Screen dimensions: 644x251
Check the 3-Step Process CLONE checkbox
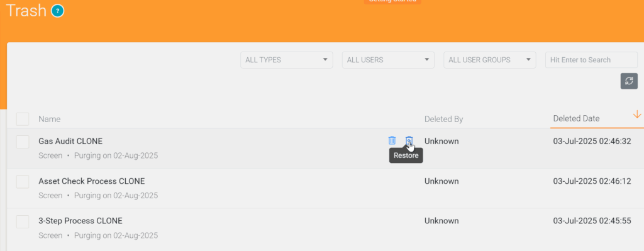[23, 221]
